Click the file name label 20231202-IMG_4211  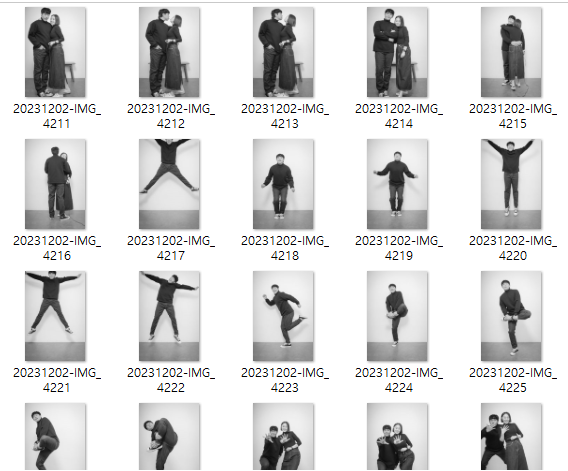57,116
